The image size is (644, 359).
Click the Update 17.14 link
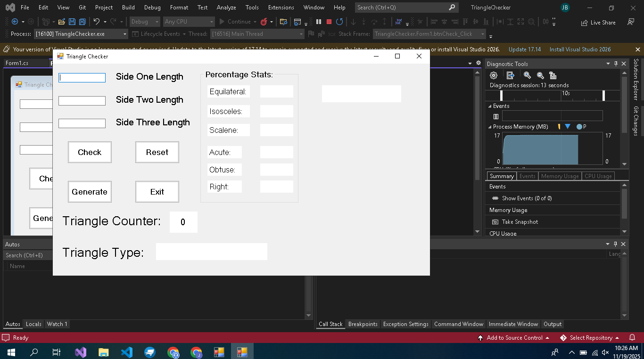click(x=524, y=49)
